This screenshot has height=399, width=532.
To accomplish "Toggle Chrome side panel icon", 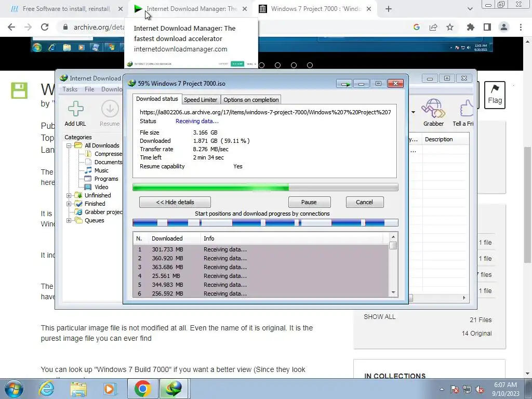I will click(x=487, y=27).
